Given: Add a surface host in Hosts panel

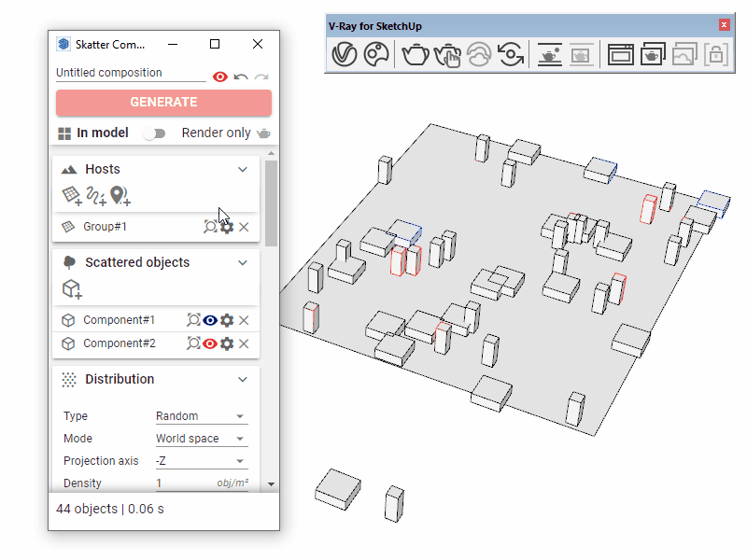Looking at the screenshot, I should tap(72, 195).
